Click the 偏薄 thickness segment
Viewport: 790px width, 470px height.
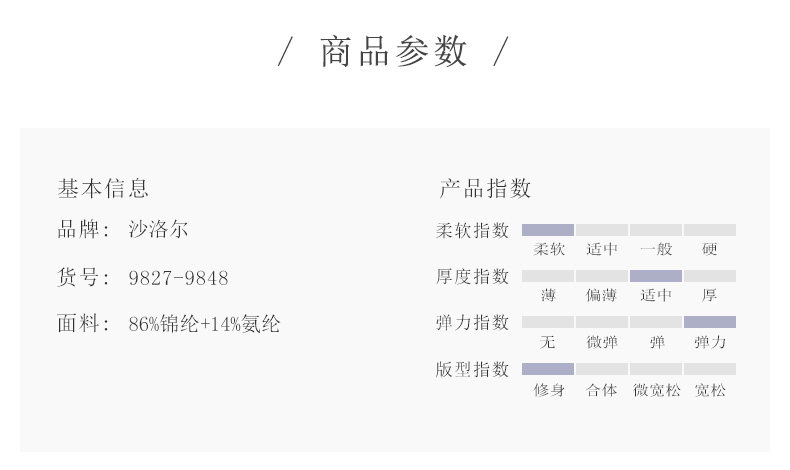602,276
